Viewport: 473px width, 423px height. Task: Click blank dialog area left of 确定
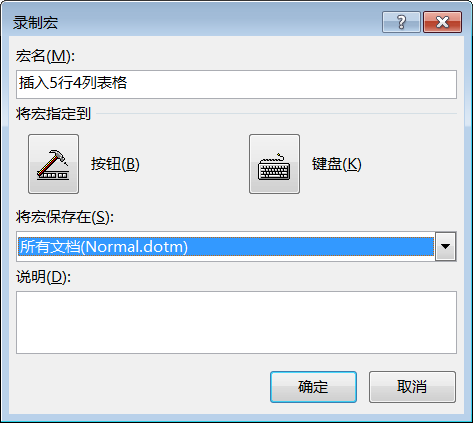[x=140, y=387]
